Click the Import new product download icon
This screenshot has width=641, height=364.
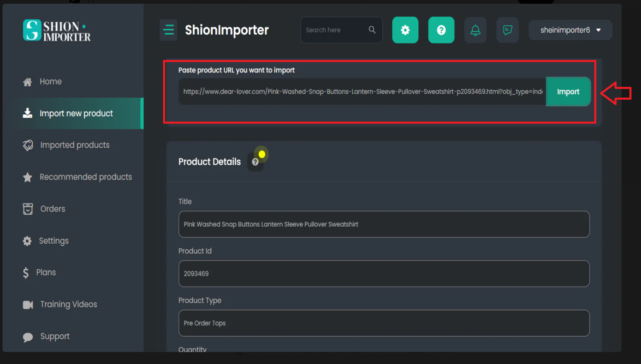(27, 113)
